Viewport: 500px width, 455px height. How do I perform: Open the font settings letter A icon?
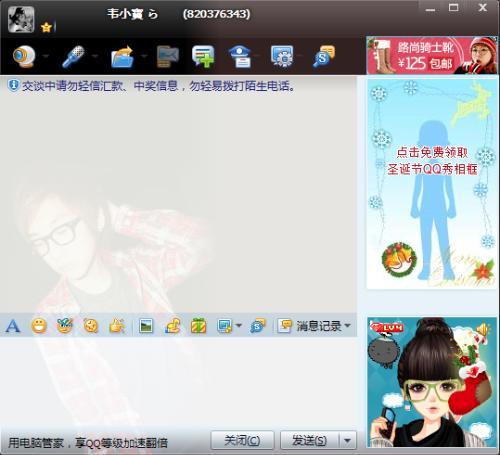(x=13, y=326)
